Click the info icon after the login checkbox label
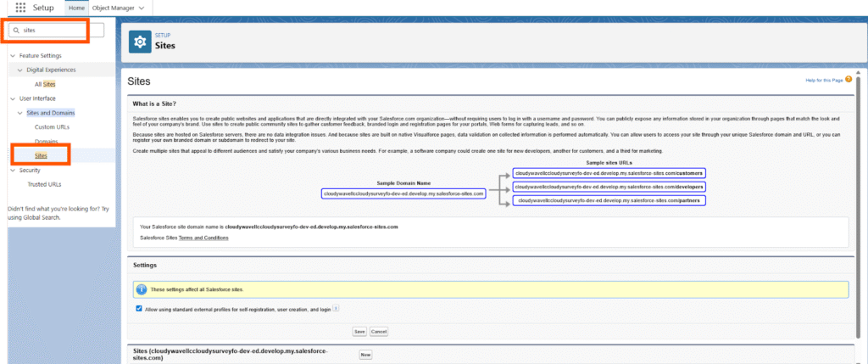Screen dimensions: 868x364 click(336, 309)
